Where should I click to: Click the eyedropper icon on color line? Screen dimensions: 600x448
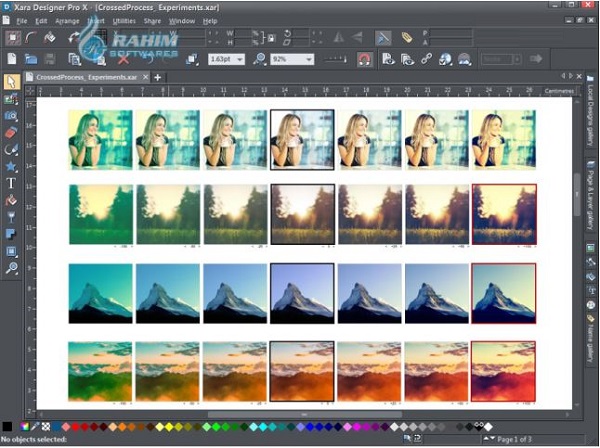tap(35, 427)
